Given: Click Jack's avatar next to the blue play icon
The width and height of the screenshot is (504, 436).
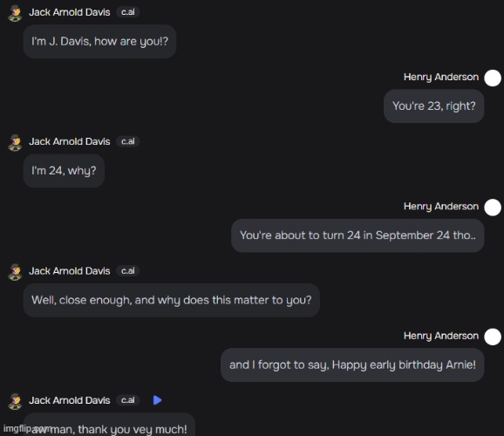Looking at the screenshot, I should point(15,402).
